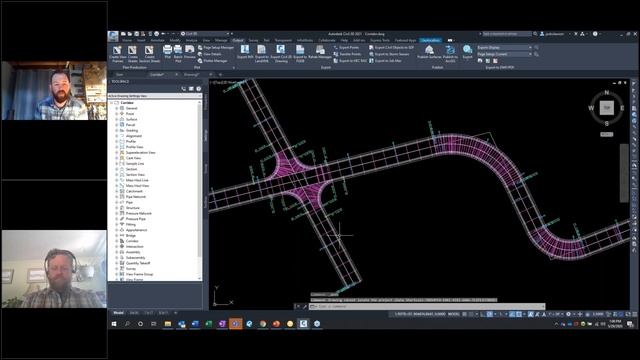640x360 pixels.
Task: Switch to the Model layout tab
Action: [118, 313]
